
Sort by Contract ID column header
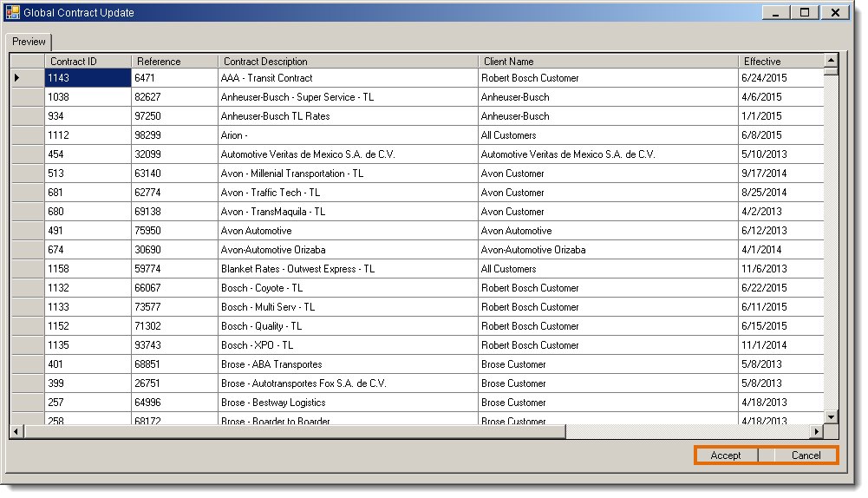coord(88,61)
